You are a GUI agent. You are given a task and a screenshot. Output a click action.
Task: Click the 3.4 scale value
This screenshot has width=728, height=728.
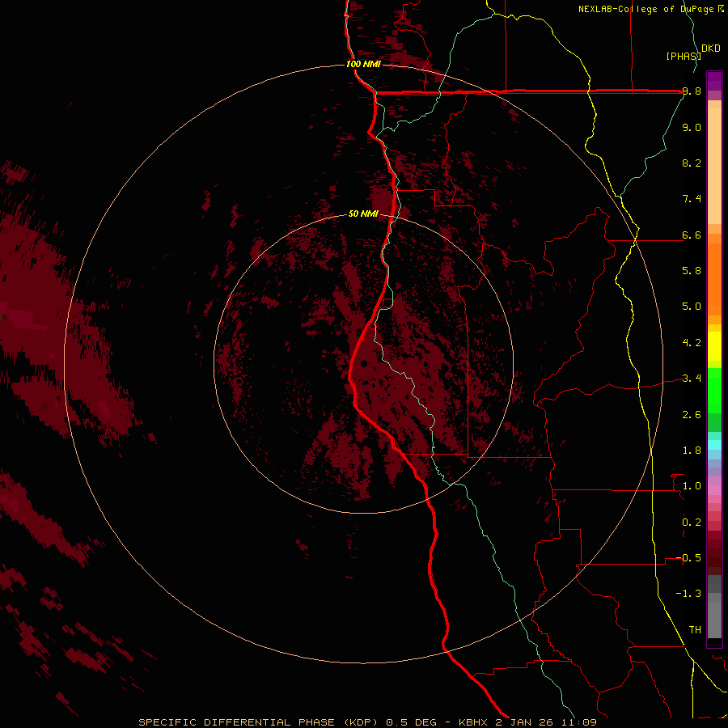pyautogui.click(x=692, y=379)
